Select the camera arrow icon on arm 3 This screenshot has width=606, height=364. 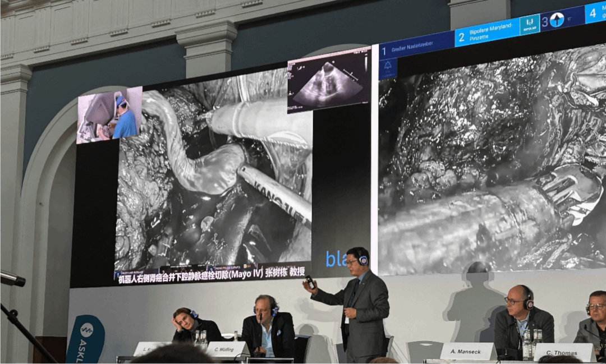pos(556,20)
